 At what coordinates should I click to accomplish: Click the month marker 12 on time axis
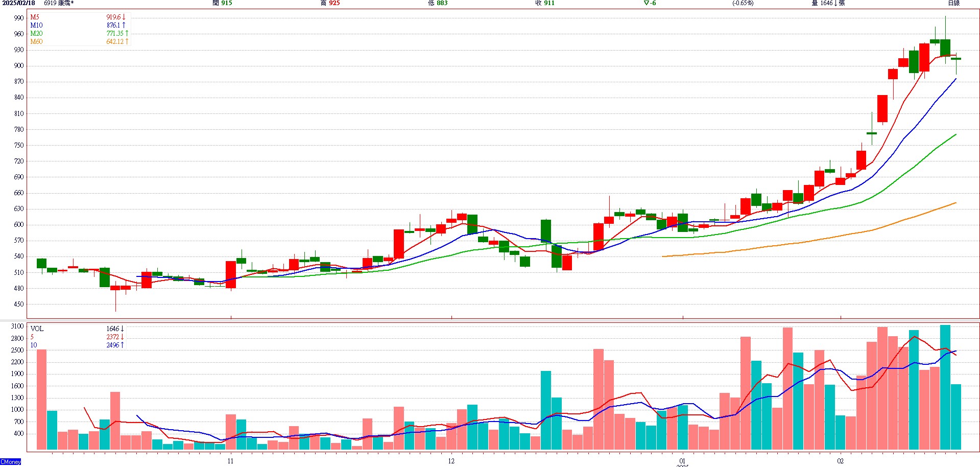[451, 461]
